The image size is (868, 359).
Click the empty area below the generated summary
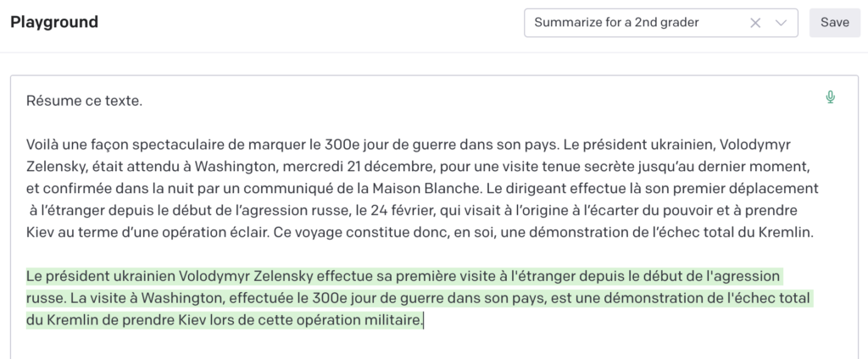(x=420, y=344)
